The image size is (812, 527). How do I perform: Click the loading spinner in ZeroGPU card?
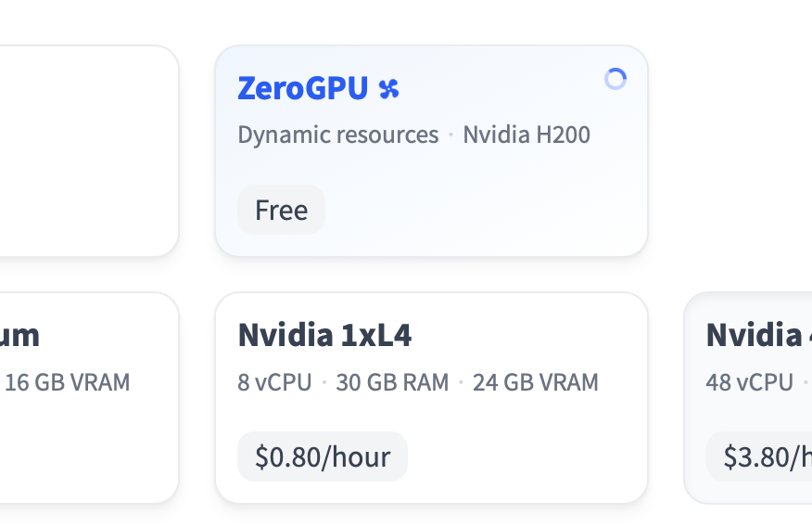point(615,80)
